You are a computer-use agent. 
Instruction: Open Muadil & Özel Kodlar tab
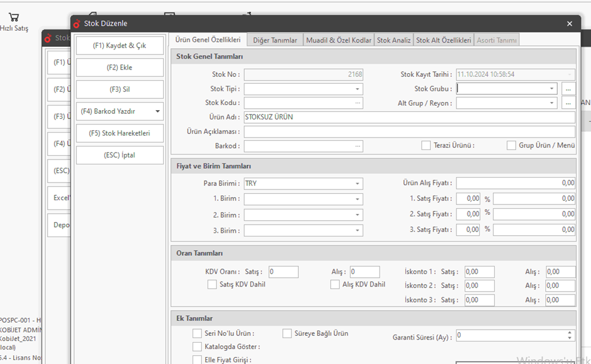[x=338, y=40]
